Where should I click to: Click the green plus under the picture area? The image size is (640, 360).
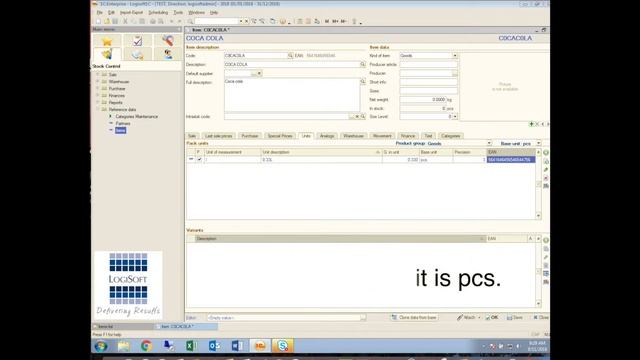(x=531, y=124)
